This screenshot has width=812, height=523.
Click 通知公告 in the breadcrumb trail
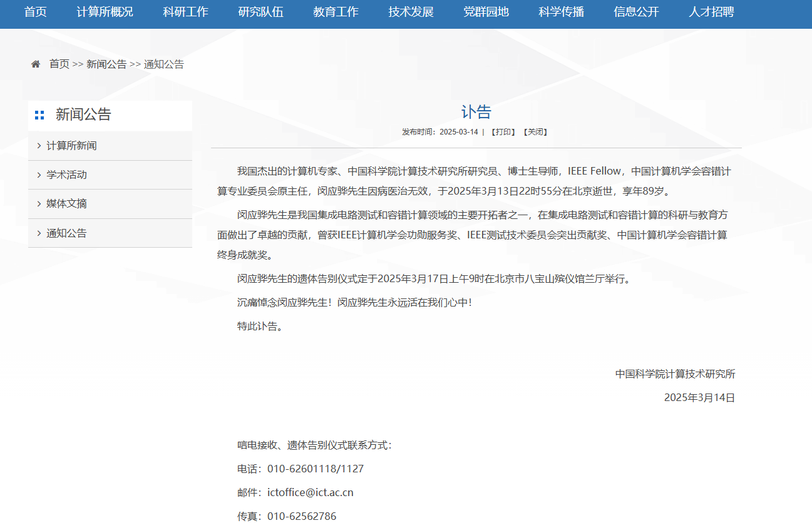click(164, 64)
